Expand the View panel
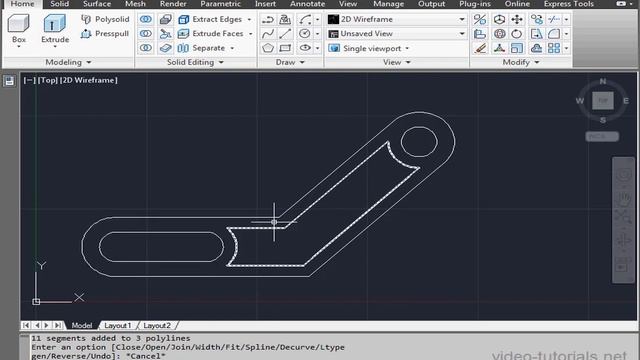This screenshot has height=360, width=640. tap(396, 62)
